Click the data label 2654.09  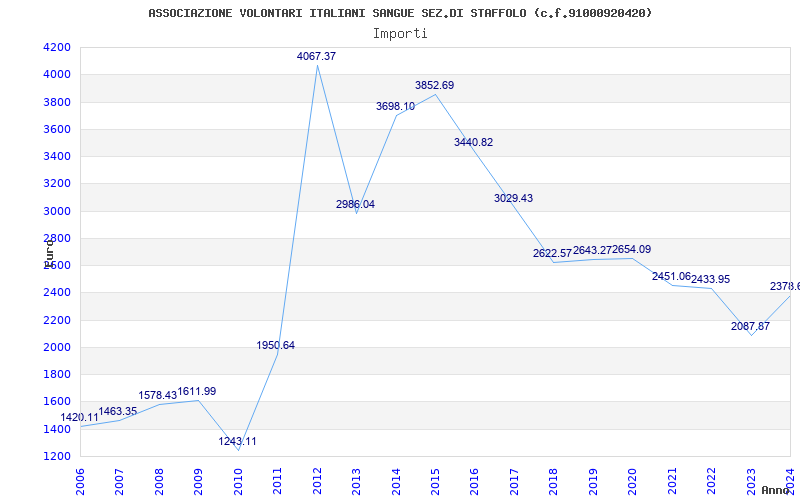click(x=632, y=249)
